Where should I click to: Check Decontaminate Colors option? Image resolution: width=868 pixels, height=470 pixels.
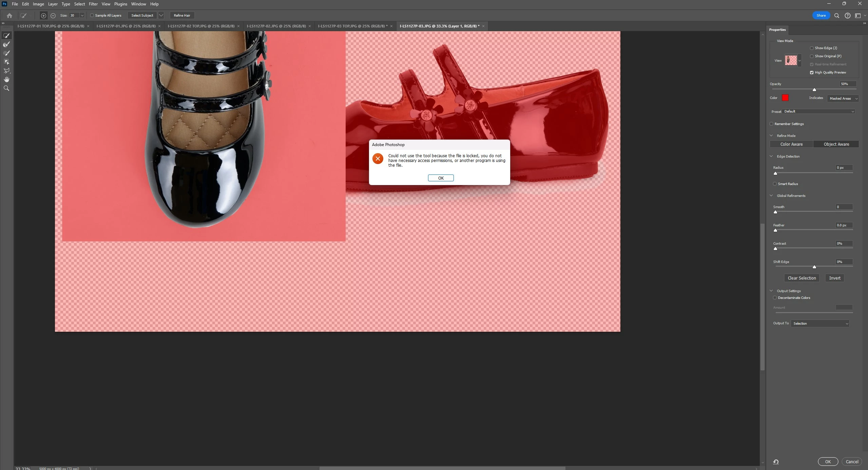[x=775, y=298]
